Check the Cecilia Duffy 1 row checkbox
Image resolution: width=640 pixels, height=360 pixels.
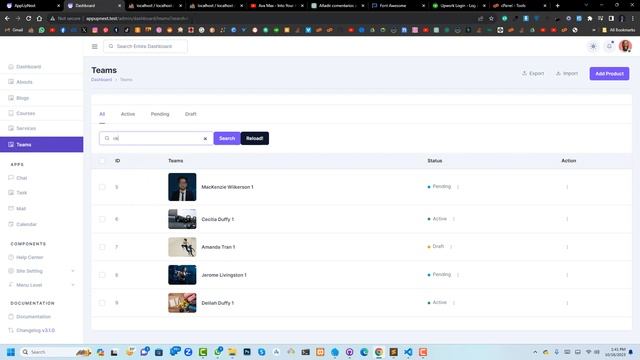(x=102, y=219)
